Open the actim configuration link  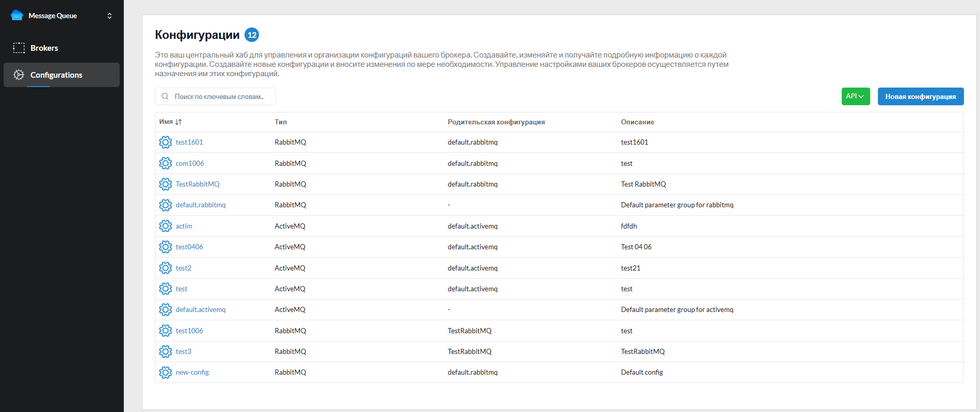click(x=184, y=226)
